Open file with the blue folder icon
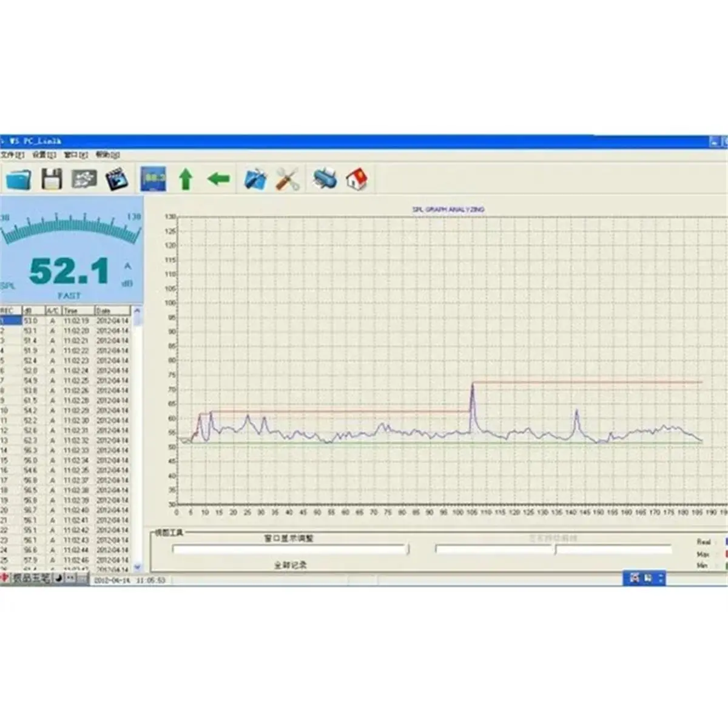The height and width of the screenshot is (728, 728). click(x=18, y=180)
